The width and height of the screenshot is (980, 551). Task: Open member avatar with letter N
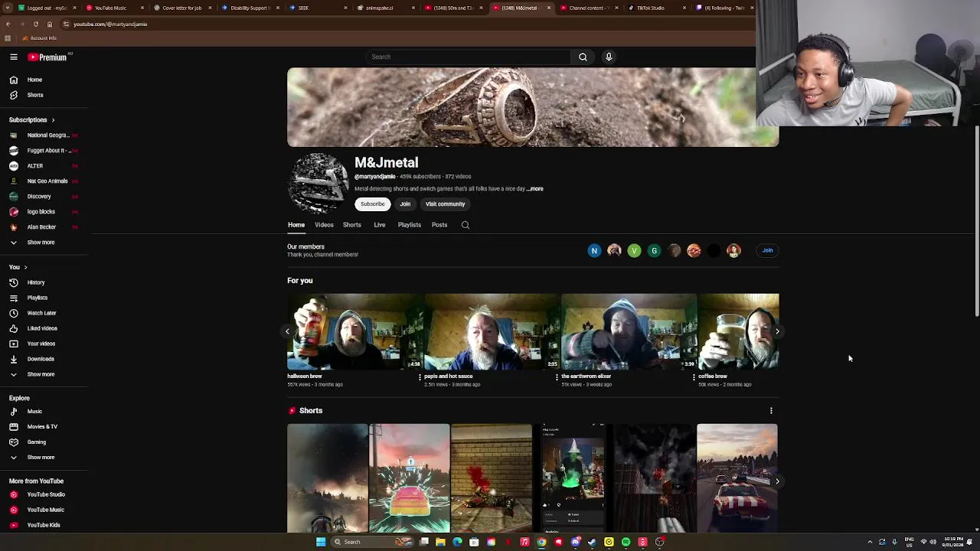[x=594, y=250]
